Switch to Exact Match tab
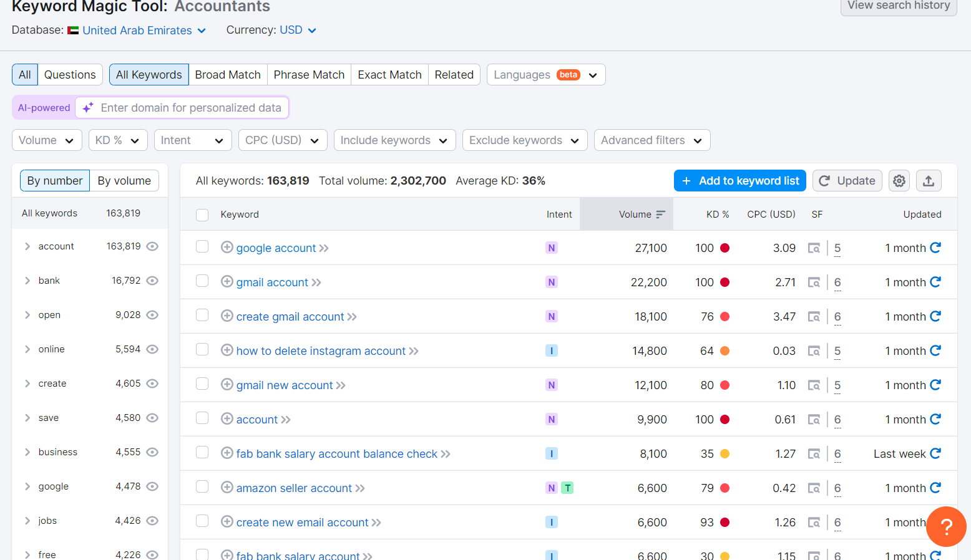Viewport: 971px width, 560px height. pyautogui.click(x=389, y=75)
